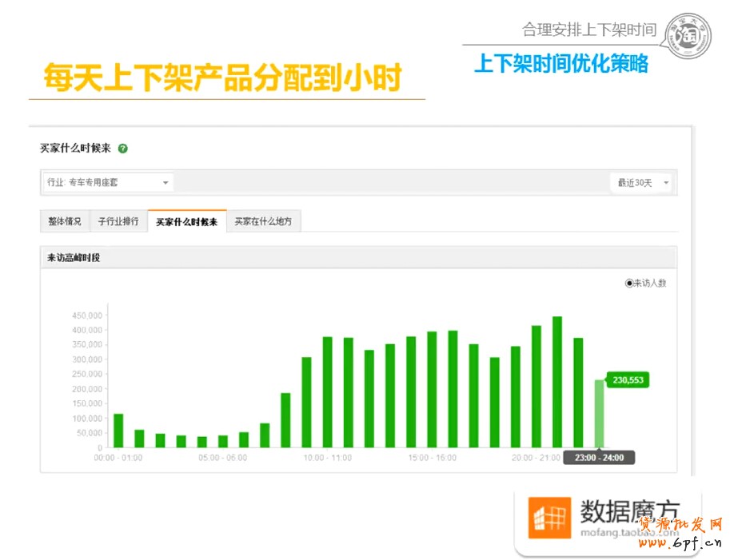Click the tallest bar in the chart

tap(557, 382)
